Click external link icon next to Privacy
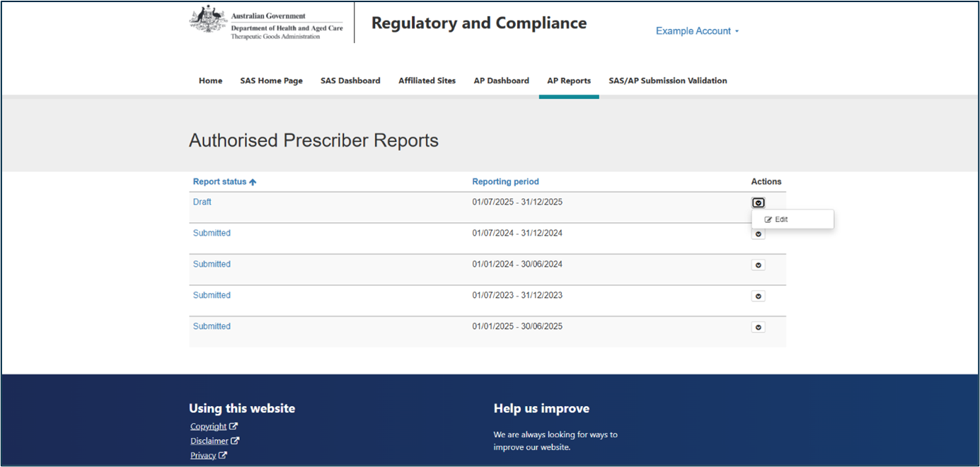 tap(223, 455)
